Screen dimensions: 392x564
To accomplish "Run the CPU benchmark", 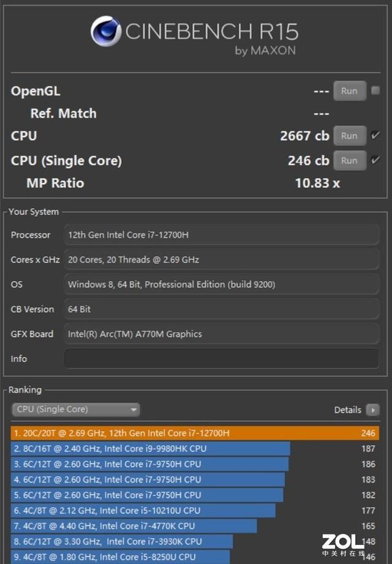I will (349, 136).
